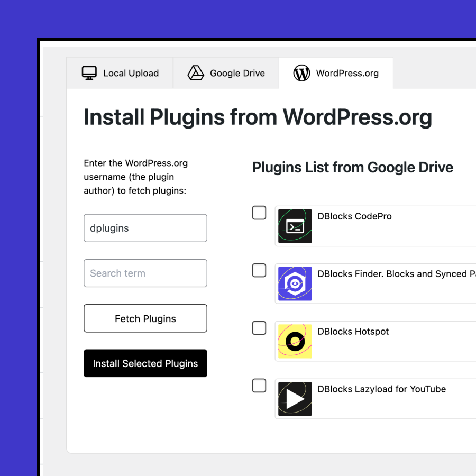Select the WordPress.org tab label
The image size is (476, 476).
point(347,74)
